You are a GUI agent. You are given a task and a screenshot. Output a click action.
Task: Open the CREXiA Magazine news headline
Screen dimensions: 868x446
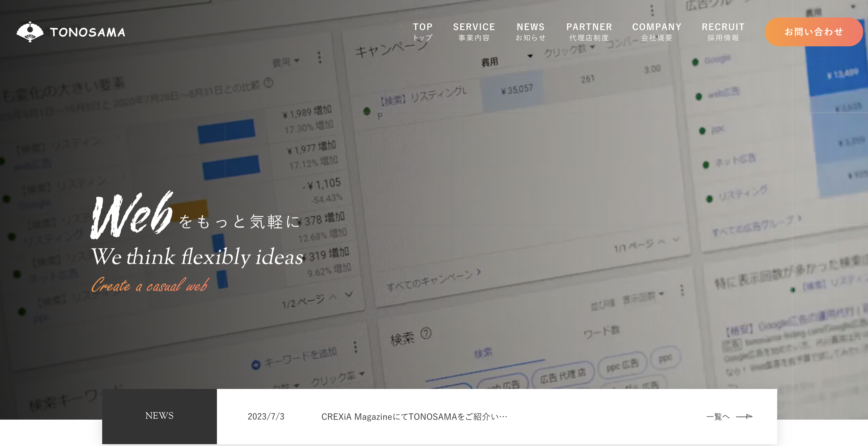414,417
